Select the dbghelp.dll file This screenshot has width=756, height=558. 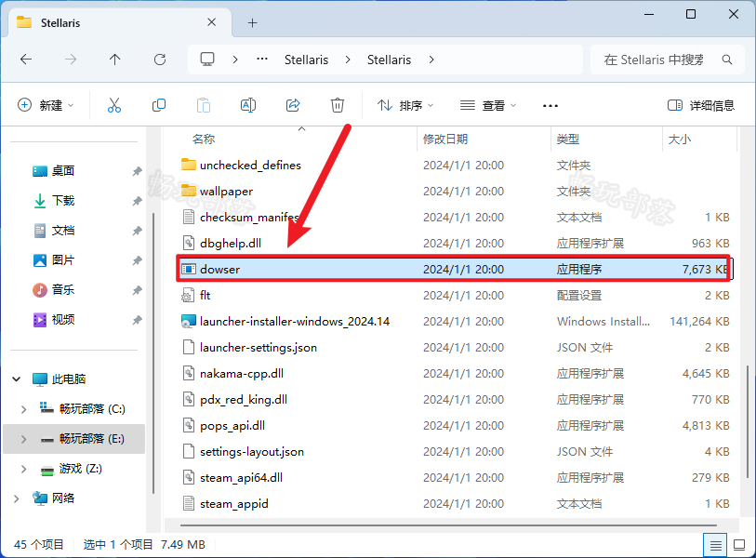point(231,243)
